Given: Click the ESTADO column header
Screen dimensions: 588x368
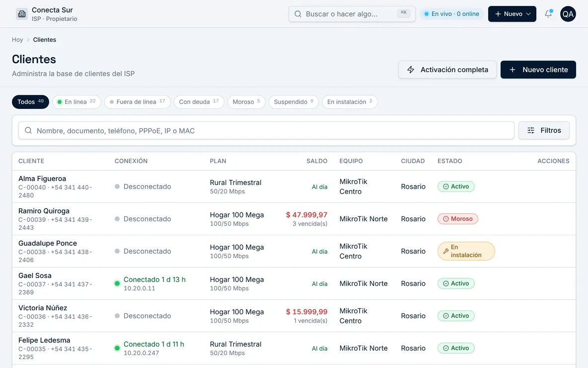Looking at the screenshot, I should [449, 161].
